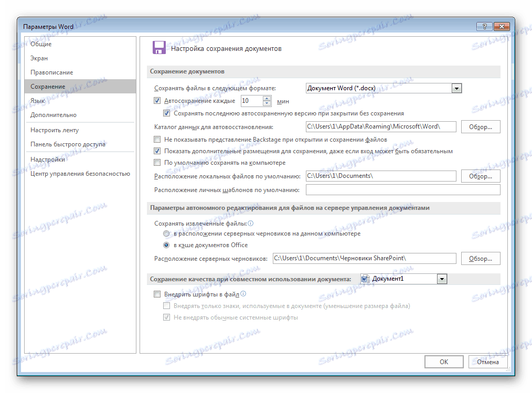Confirm settings with OK button
Viewport: 532px width, 393px height.
pyautogui.click(x=443, y=362)
